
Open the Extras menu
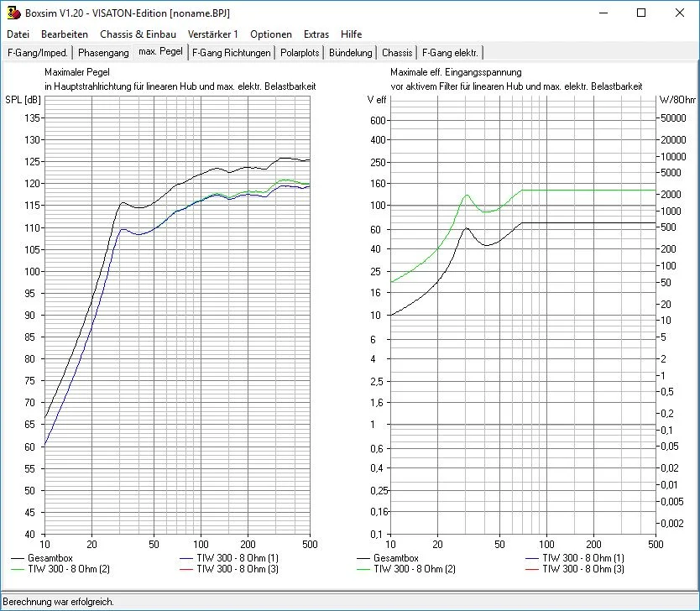(x=316, y=34)
